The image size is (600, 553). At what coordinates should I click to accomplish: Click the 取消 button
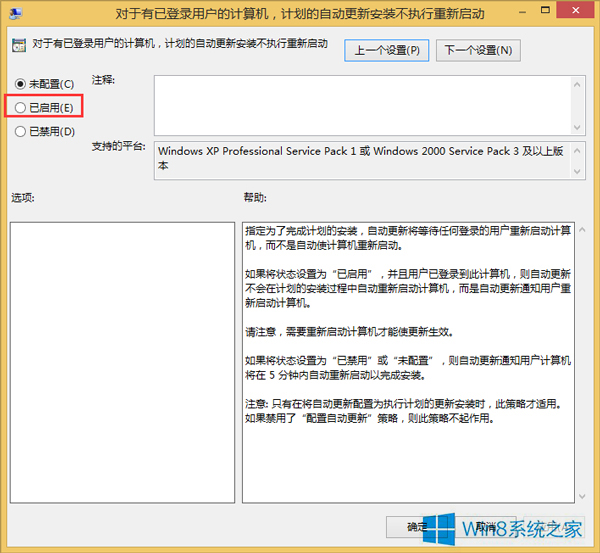tap(486, 527)
